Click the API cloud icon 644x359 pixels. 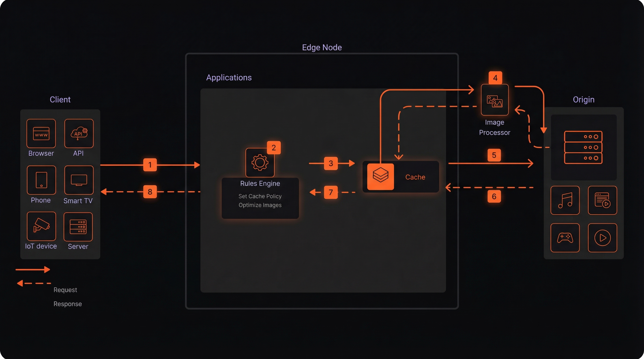pos(79,133)
